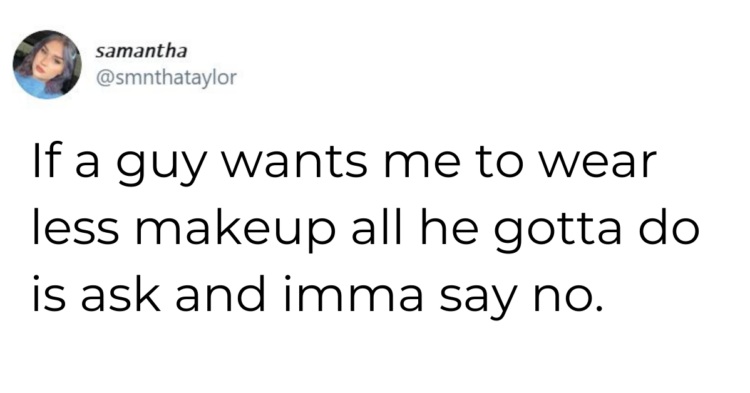The height and width of the screenshot is (393, 750).
Task: Click the word 'imma' in last line
Action: point(353,294)
